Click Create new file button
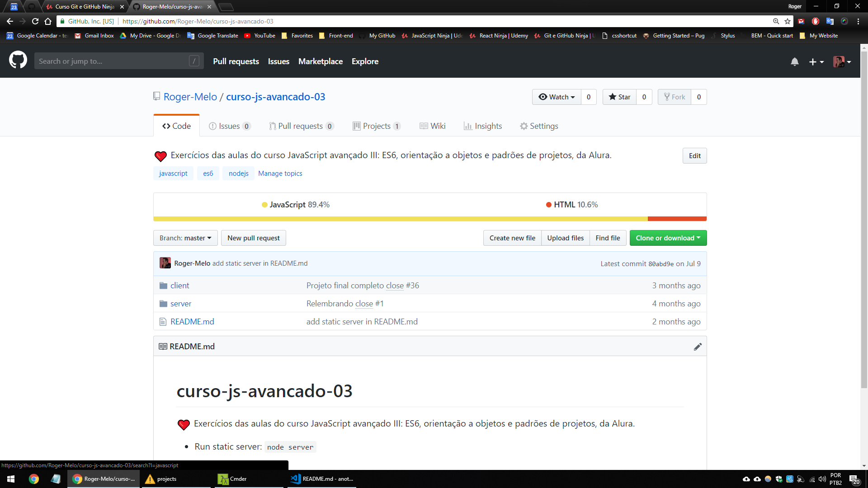The width and height of the screenshot is (868, 488). tap(512, 238)
